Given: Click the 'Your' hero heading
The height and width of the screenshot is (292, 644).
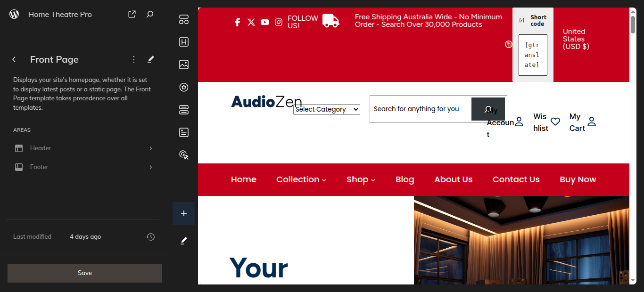Looking at the screenshot, I should [x=258, y=268].
